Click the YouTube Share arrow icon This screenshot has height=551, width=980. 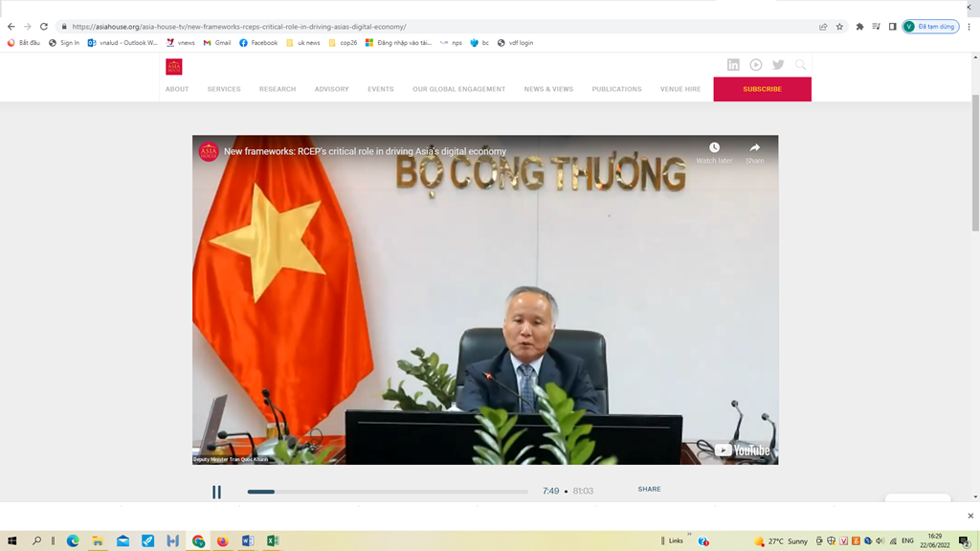click(754, 148)
